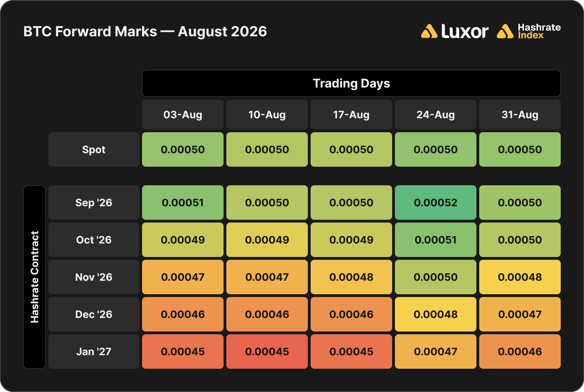Select the 03-Aug column header
The image size is (584, 392).
click(x=183, y=115)
